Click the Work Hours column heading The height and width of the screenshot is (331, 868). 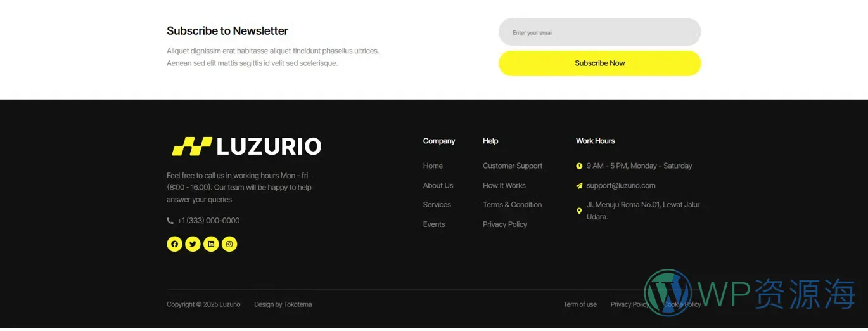(x=596, y=141)
